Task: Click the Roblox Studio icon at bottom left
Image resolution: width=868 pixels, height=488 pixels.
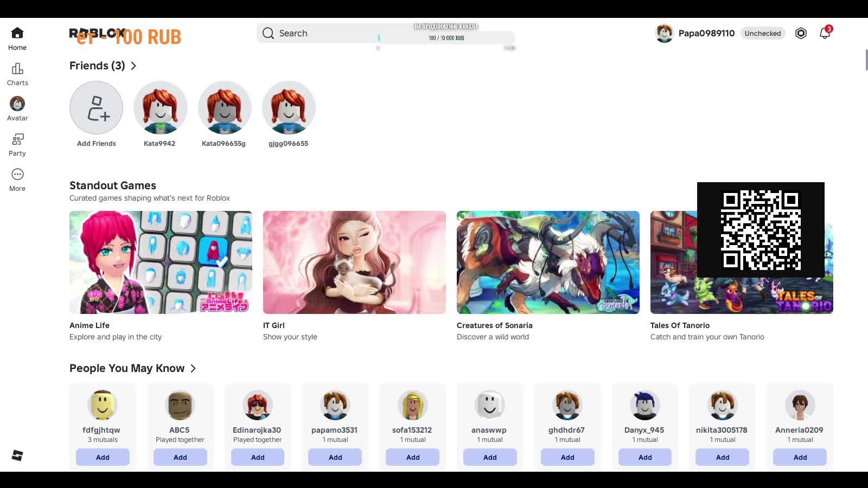Action: pyautogui.click(x=17, y=455)
